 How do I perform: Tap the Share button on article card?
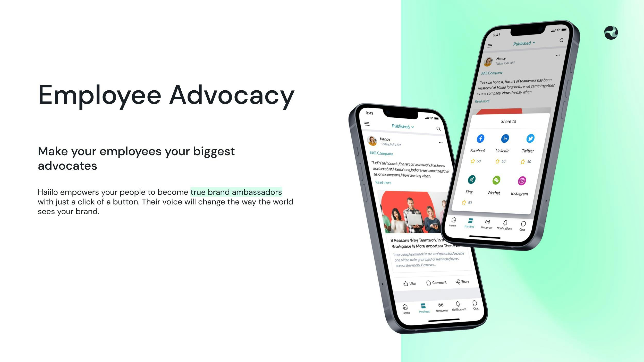pyautogui.click(x=462, y=282)
